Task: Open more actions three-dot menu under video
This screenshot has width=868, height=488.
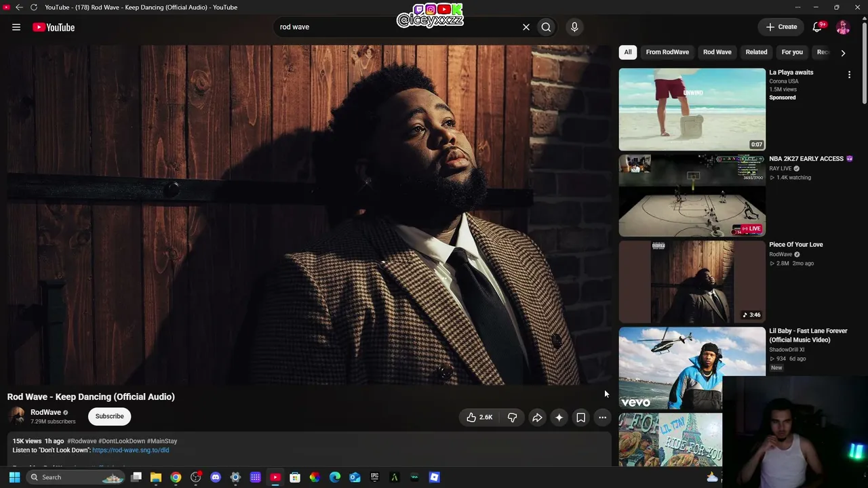Action: pyautogui.click(x=602, y=418)
